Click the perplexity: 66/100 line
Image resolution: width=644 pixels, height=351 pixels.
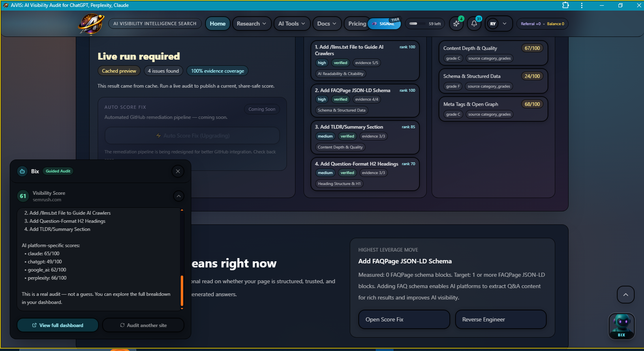coord(47,278)
